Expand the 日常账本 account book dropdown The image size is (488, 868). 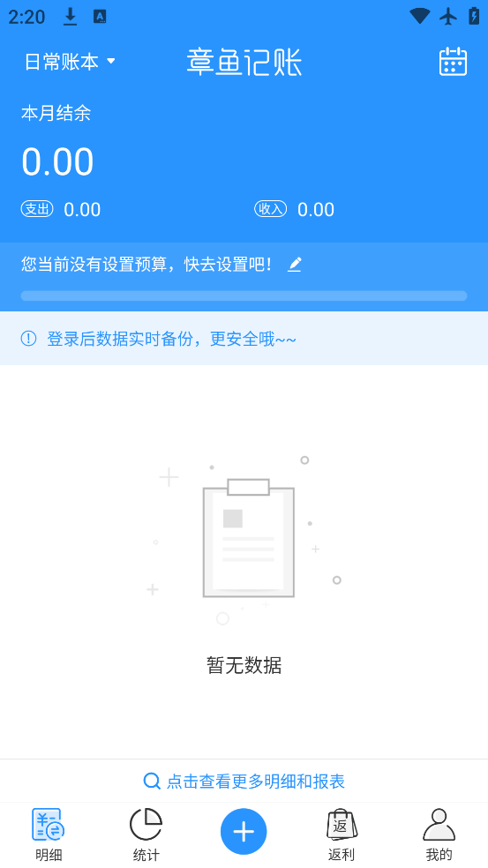click(70, 62)
